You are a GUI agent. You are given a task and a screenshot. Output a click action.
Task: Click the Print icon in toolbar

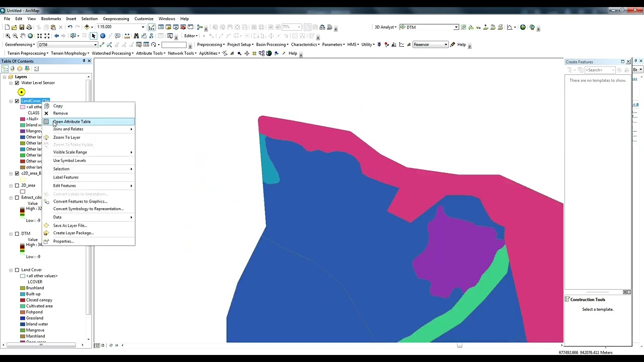tap(29, 27)
